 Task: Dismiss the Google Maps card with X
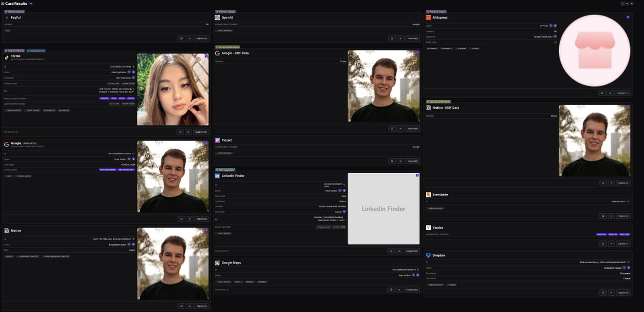tap(399, 290)
